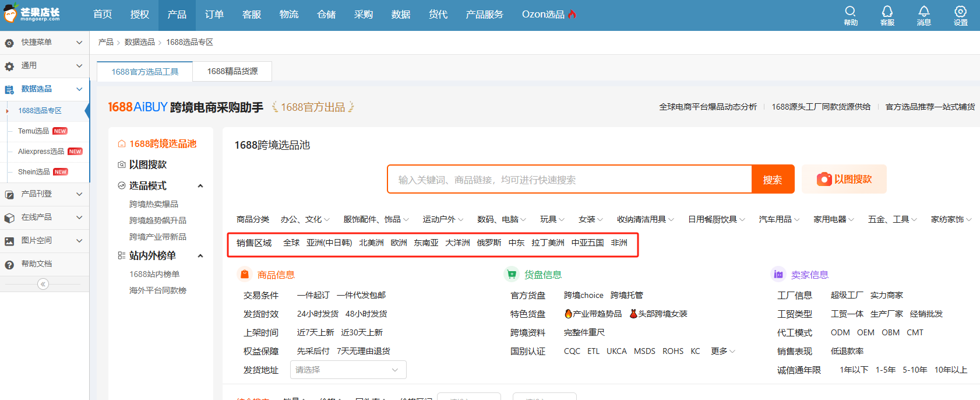Screen dimensions: 980x400
Task: Select 近7天上新 listing time filter
Action: tap(315, 332)
